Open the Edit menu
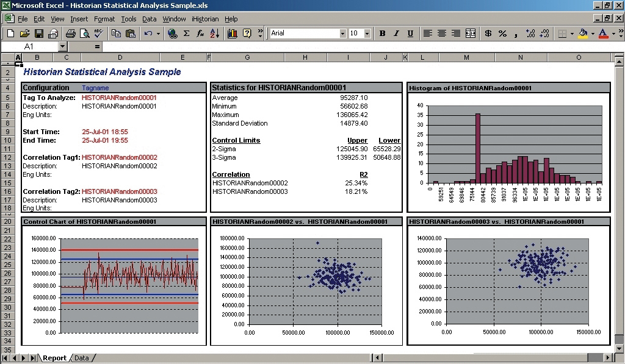 (39, 19)
